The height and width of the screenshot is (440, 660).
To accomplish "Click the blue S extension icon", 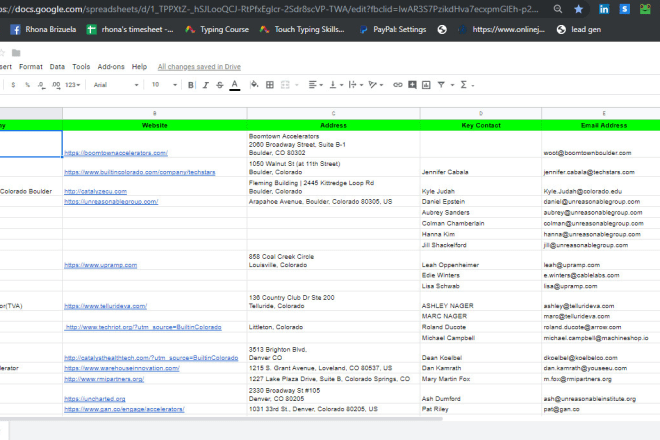I will click(x=625, y=9).
